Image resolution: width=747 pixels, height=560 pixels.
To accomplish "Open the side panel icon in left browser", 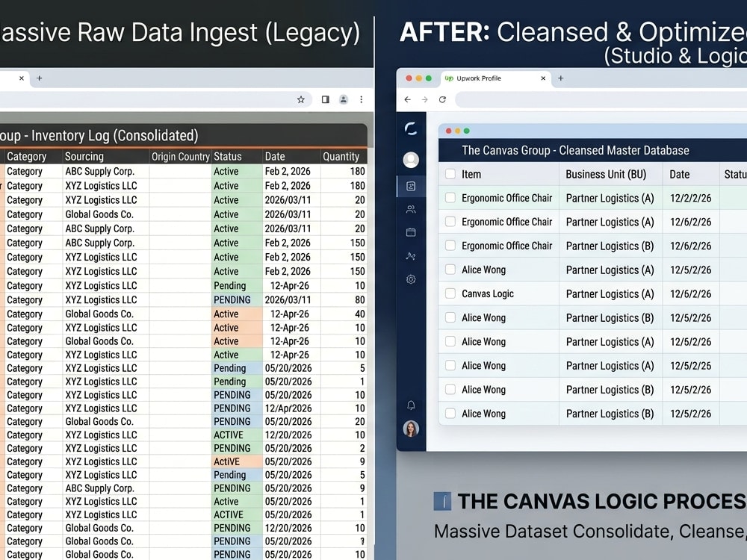I will tap(326, 99).
